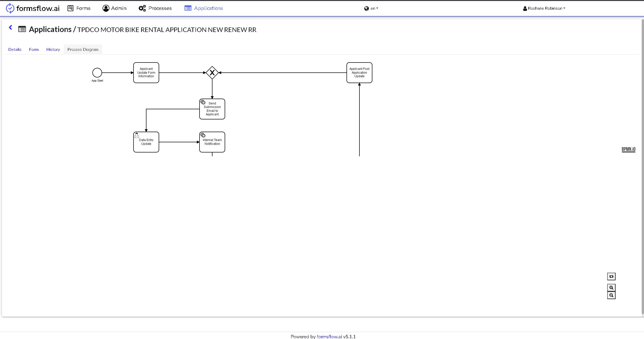Zoom out using the magnifier minus icon
The height and width of the screenshot is (339, 644).
pyautogui.click(x=611, y=295)
